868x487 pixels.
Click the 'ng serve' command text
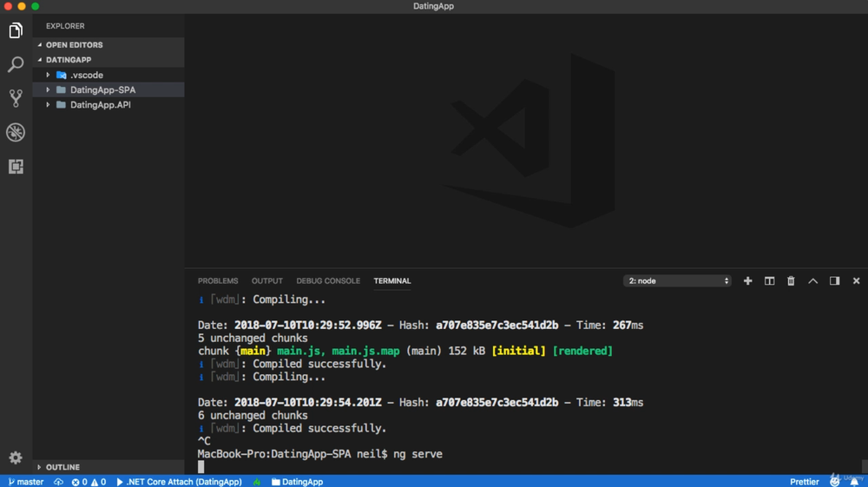pos(418,454)
